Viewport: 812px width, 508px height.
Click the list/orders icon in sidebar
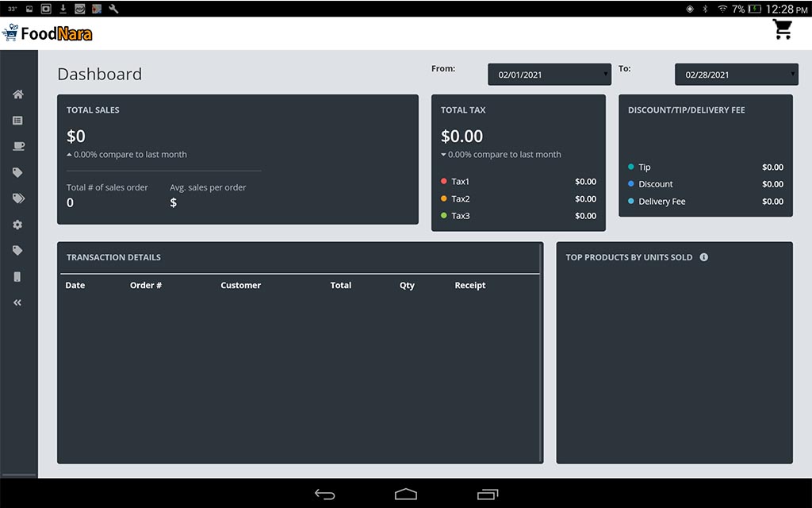point(17,121)
